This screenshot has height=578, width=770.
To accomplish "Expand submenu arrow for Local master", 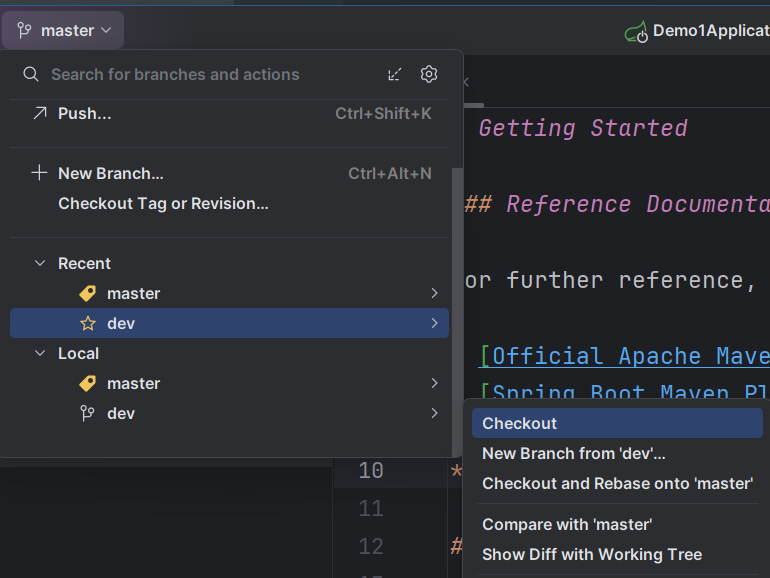I will 434,383.
